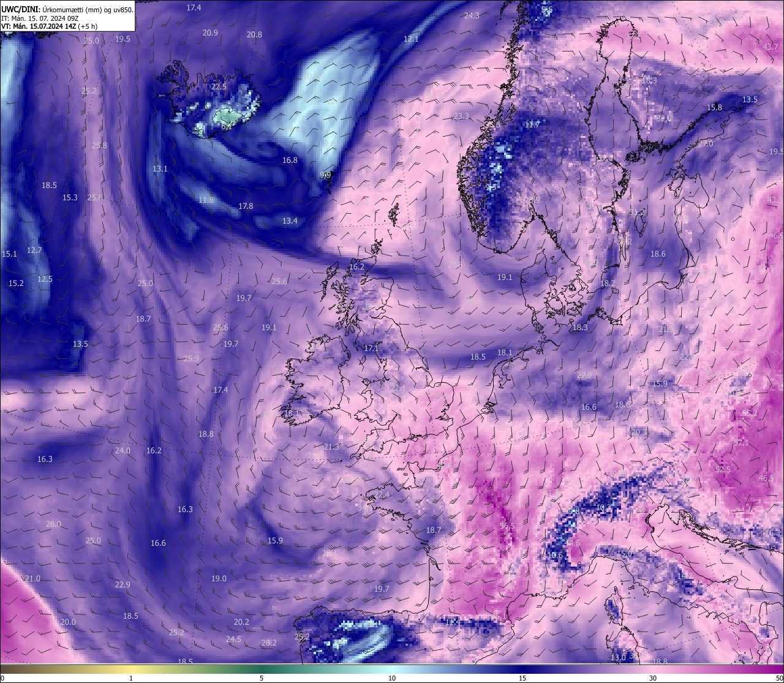Click the 43.7 value on the map
784x683 pixels.
[x=771, y=47]
